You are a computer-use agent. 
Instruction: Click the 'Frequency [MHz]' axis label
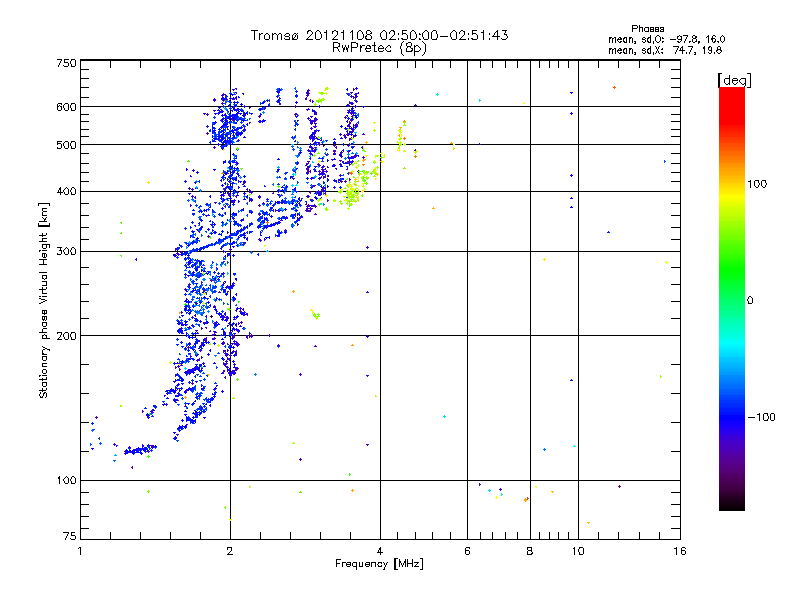coord(379,564)
